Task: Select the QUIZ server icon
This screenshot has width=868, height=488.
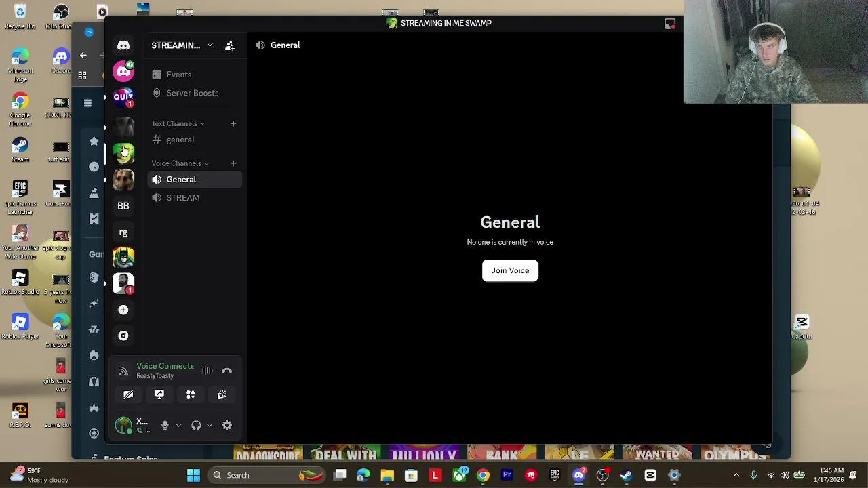Action: tap(123, 98)
